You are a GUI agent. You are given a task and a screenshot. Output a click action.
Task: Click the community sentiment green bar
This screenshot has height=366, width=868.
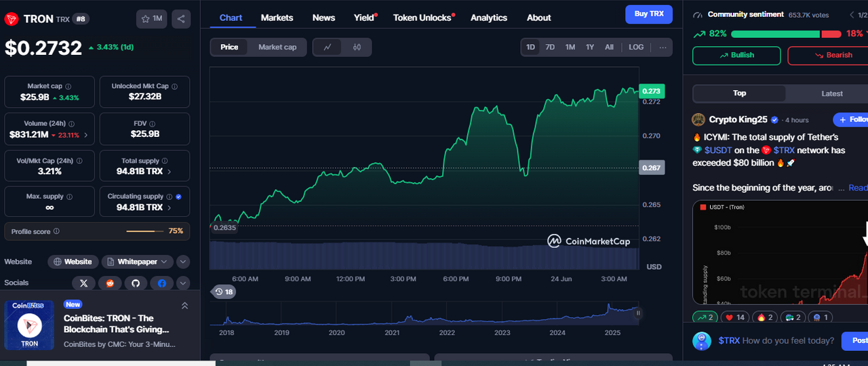click(775, 34)
